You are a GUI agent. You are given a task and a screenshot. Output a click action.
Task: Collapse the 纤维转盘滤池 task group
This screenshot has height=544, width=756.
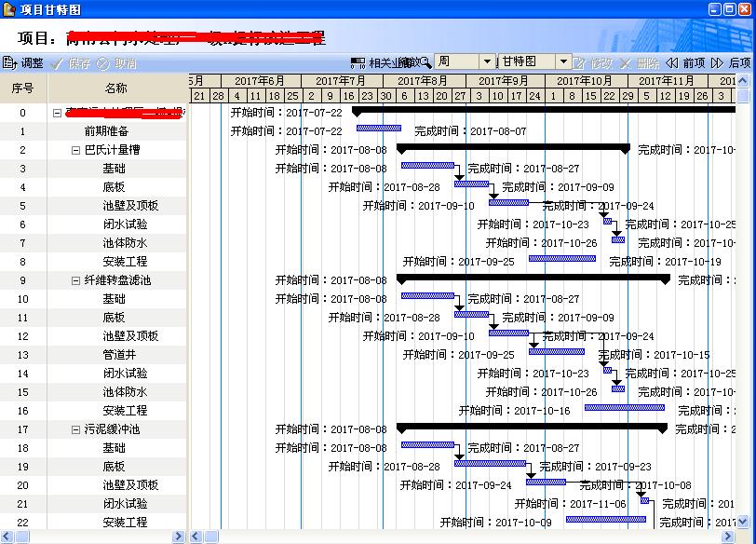coord(76,280)
